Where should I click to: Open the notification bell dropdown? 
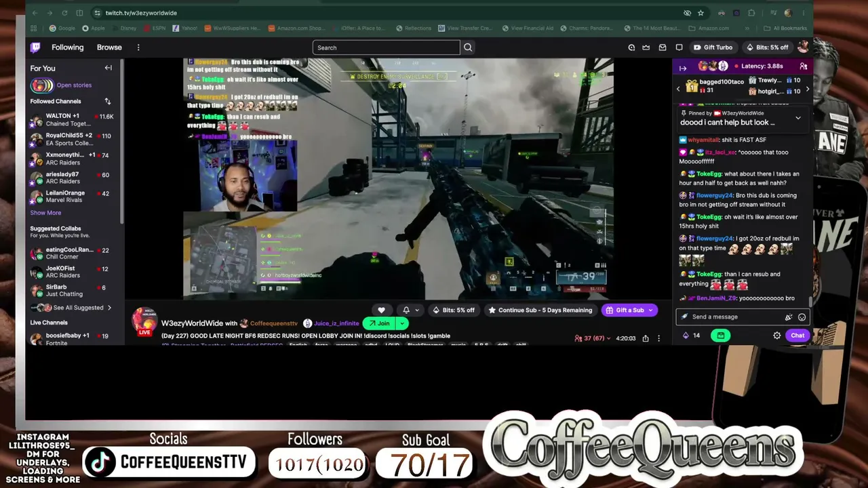coord(410,310)
